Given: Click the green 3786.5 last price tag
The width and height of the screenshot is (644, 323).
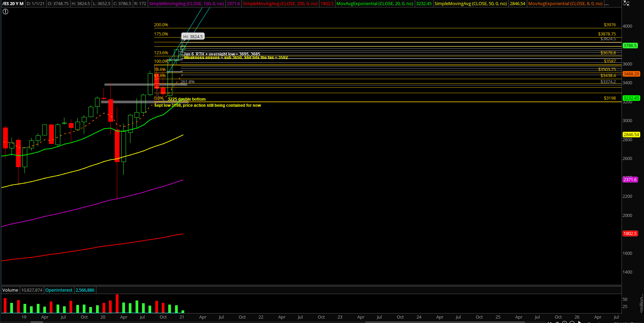Looking at the screenshot, I should (630, 46).
